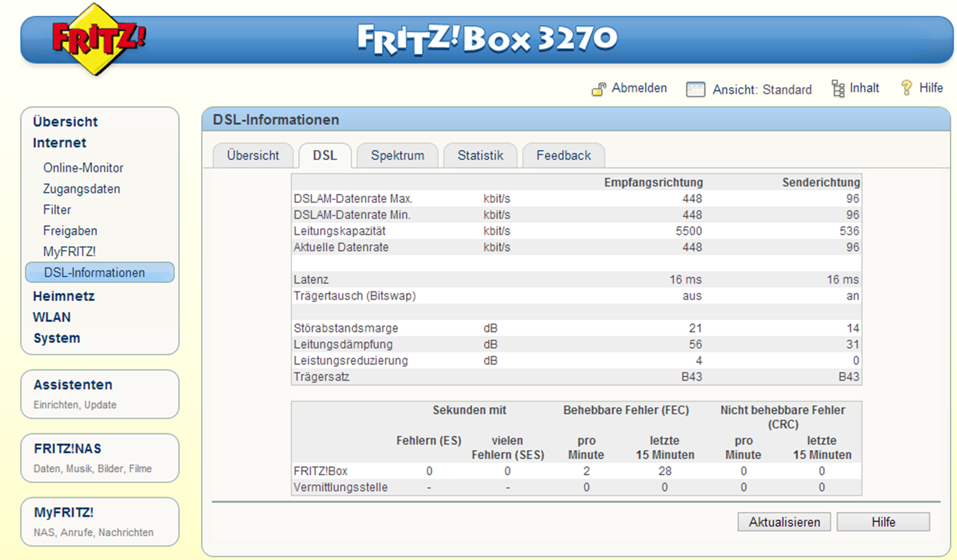Click Behebbare Fehler (FEC) header

click(x=626, y=410)
